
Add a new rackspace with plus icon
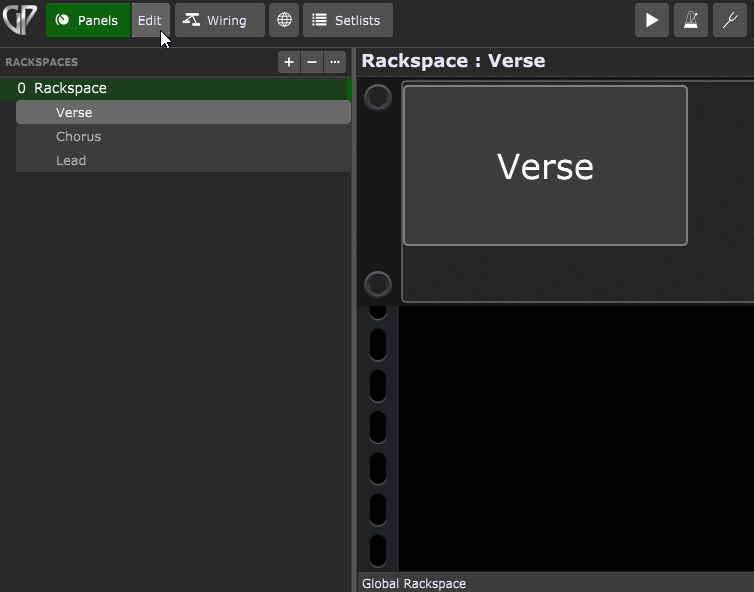[289, 62]
